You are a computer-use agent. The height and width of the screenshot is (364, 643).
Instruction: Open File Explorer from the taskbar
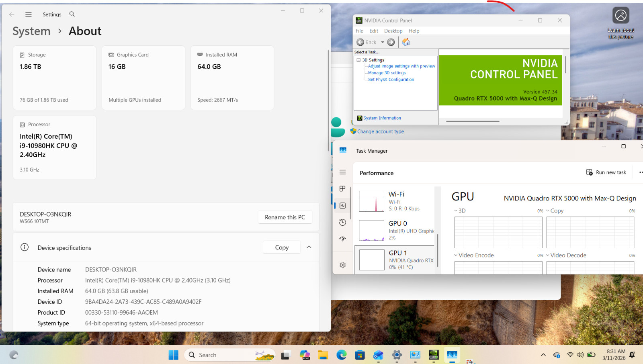click(323, 355)
